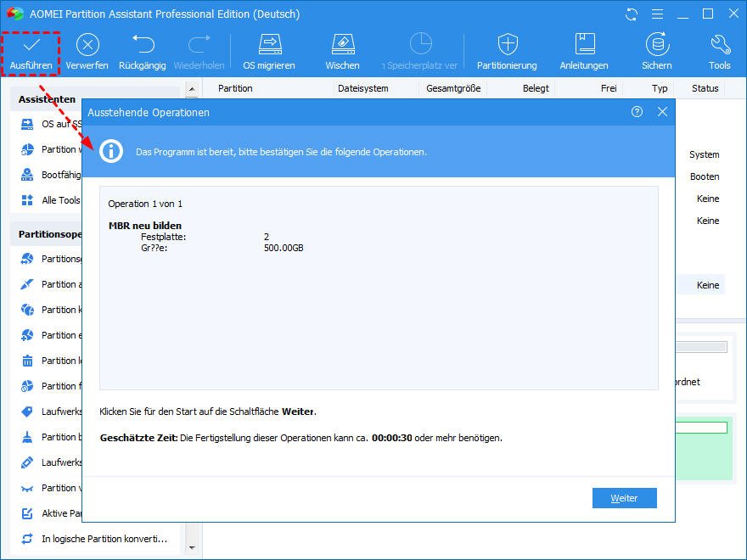This screenshot has width=747, height=560.
Task: Click help icon in Ausstehende Operationen dialog
Action: (637, 112)
